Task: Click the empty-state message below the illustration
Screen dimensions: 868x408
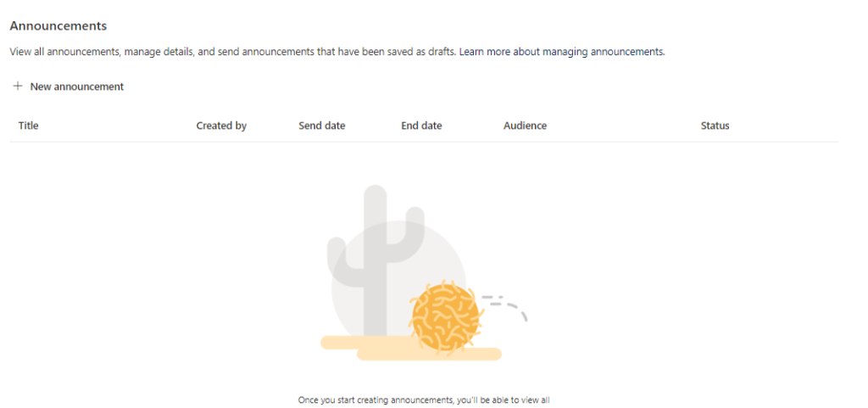Action: click(430, 400)
